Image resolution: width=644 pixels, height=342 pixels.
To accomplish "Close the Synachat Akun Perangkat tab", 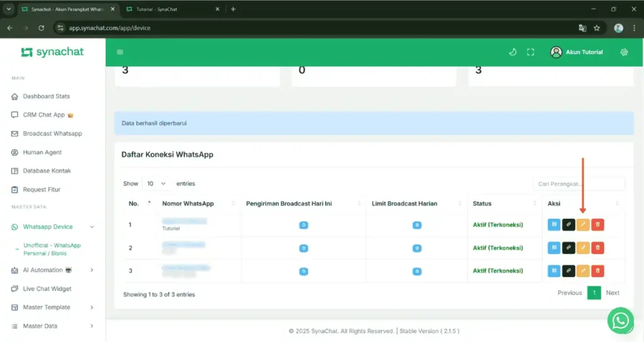I will (x=113, y=9).
